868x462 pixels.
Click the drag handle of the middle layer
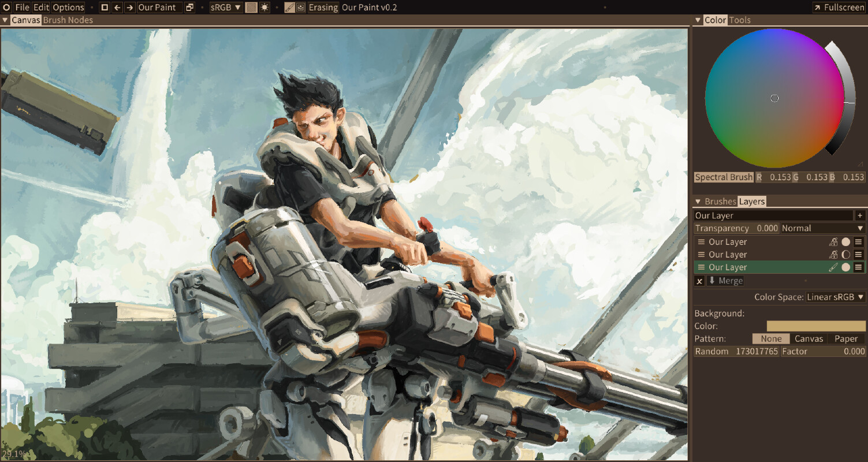click(701, 255)
